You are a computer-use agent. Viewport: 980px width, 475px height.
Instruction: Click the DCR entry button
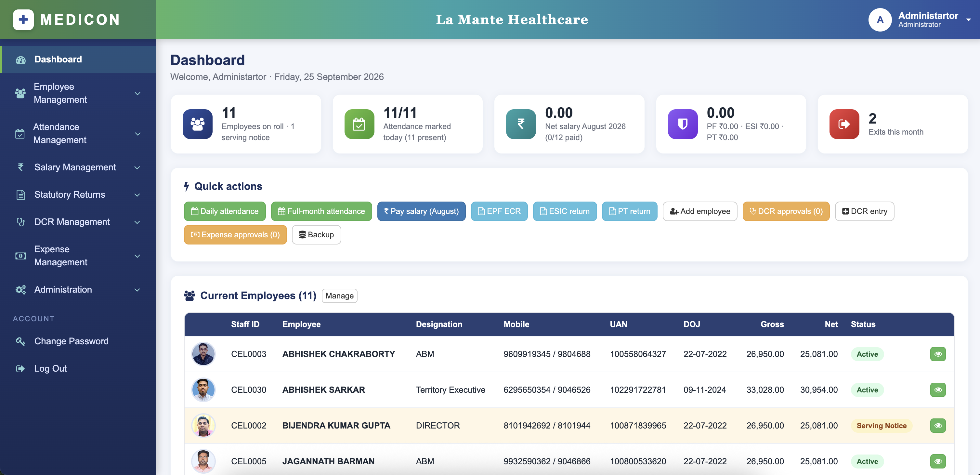pos(865,211)
